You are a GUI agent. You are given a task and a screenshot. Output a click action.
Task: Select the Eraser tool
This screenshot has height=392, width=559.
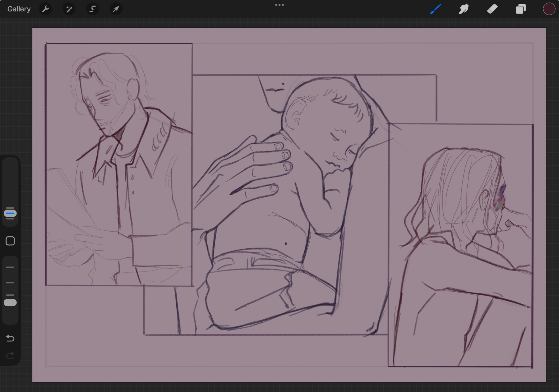(492, 9)
